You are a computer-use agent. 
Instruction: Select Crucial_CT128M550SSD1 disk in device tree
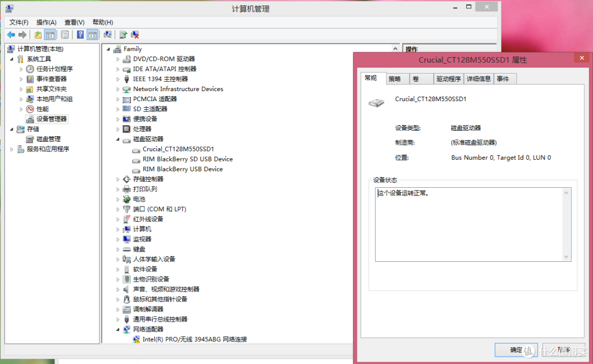(x=178, y=149)
